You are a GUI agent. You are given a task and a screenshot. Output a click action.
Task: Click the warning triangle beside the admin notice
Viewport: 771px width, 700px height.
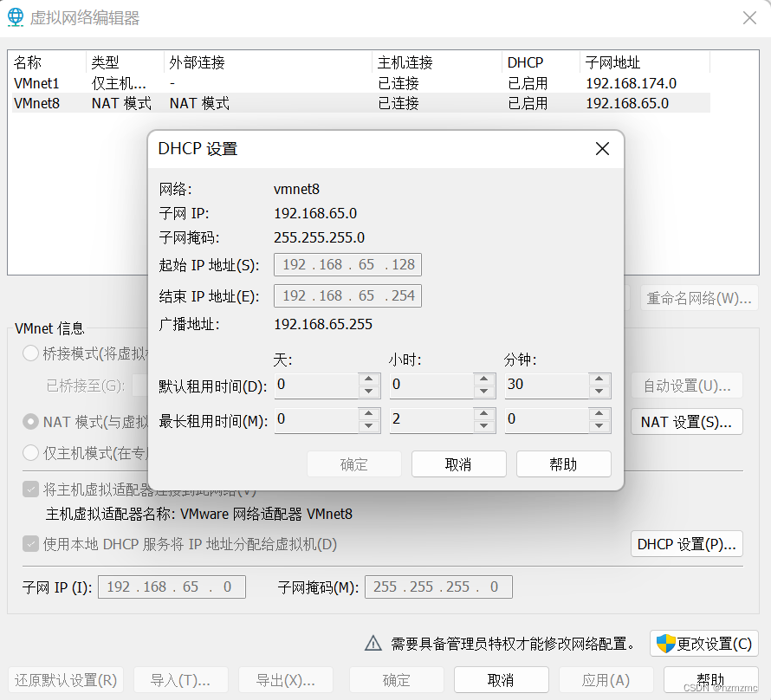click(x=373, y=643)
